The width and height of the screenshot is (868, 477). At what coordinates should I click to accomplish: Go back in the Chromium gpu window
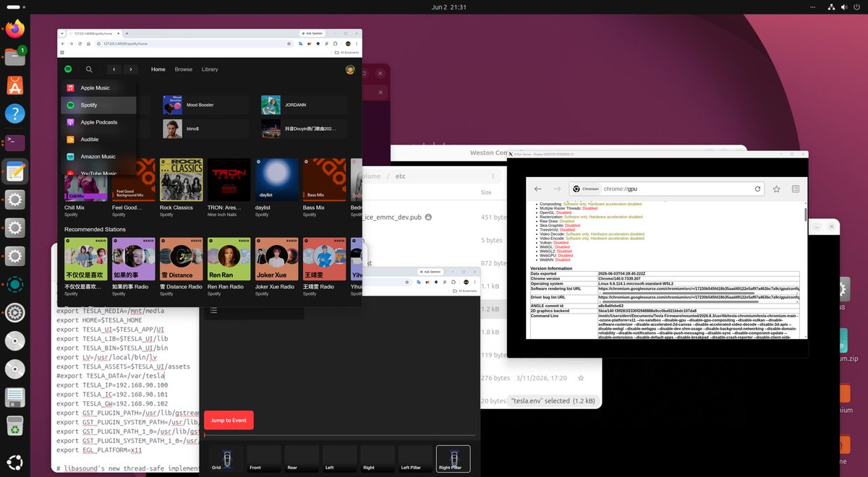tap(538, 189)
